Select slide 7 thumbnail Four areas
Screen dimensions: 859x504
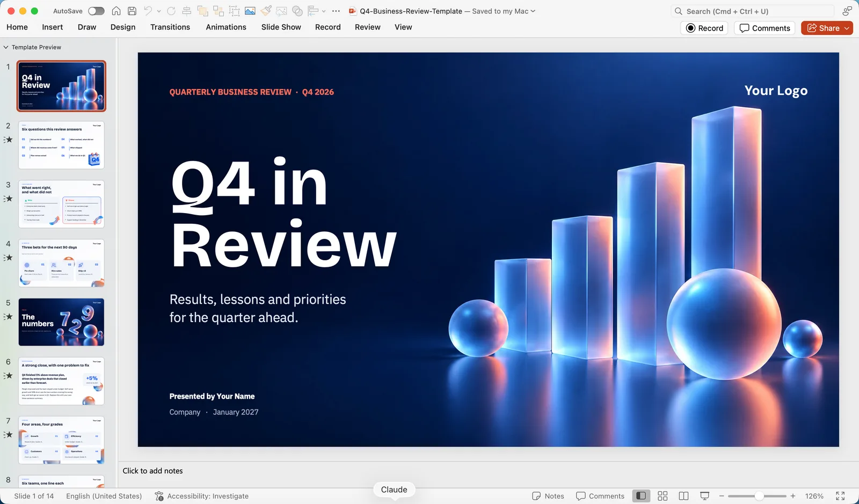click(x=61, y=440)
